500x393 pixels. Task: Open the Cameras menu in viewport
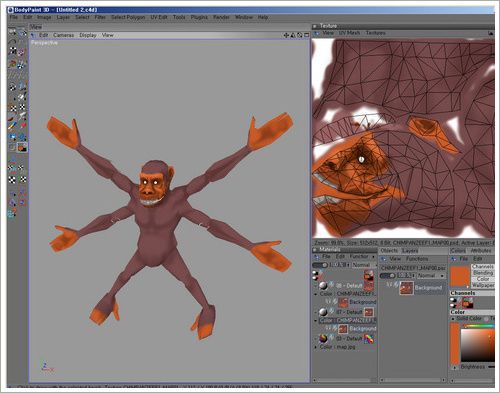[63, 35]
